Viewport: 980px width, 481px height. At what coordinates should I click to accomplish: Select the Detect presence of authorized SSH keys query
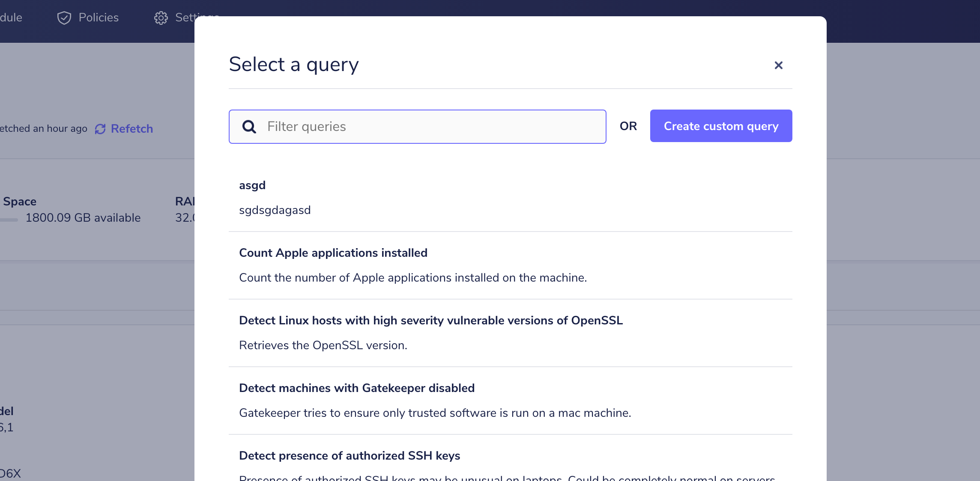click(x=350, y=456)
